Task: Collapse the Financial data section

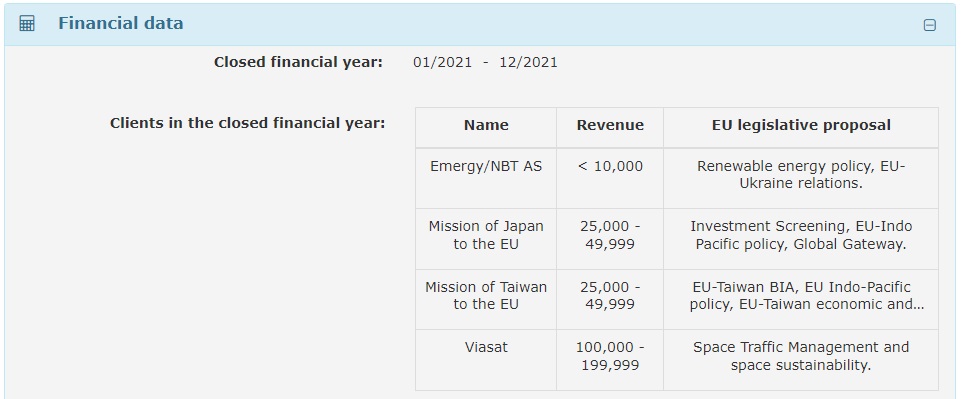Action: (x=929, y=25)
